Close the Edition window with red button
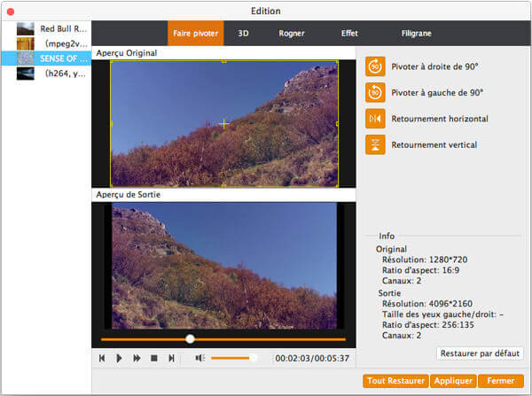 pos(11,12)
